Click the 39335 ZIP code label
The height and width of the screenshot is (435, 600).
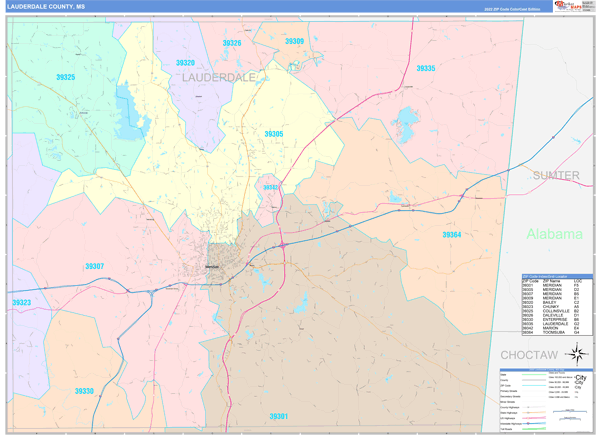click(425, 68)
